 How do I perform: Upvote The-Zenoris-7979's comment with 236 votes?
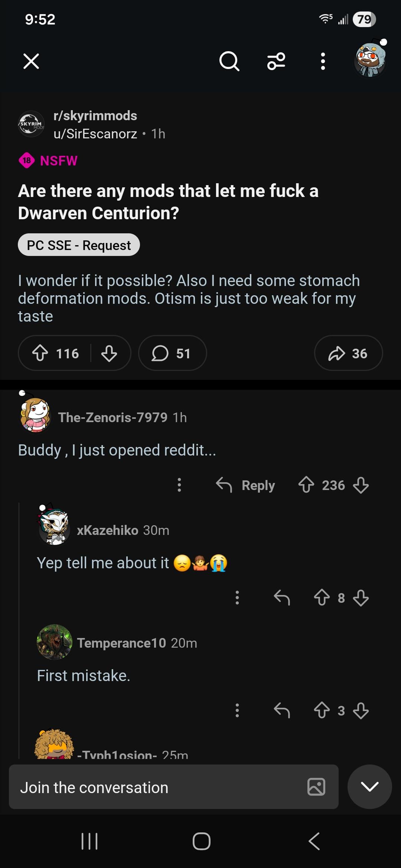(x=306, y=485)
